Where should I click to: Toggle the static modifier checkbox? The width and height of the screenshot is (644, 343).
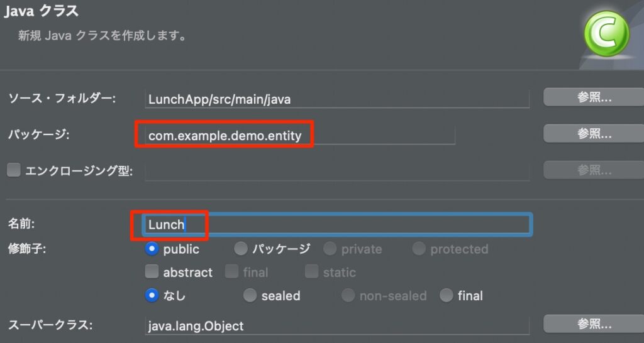point(311,272)
